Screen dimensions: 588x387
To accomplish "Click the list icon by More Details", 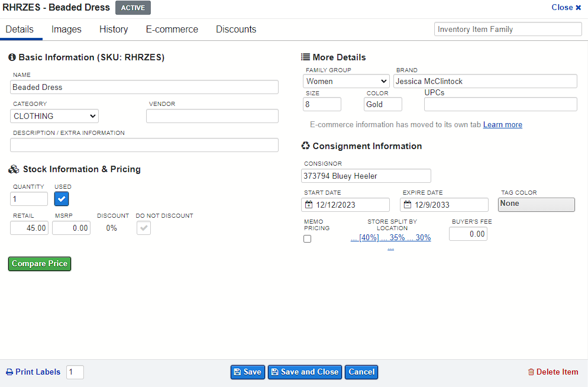I will pyautogui.click(x=305, y=57).
